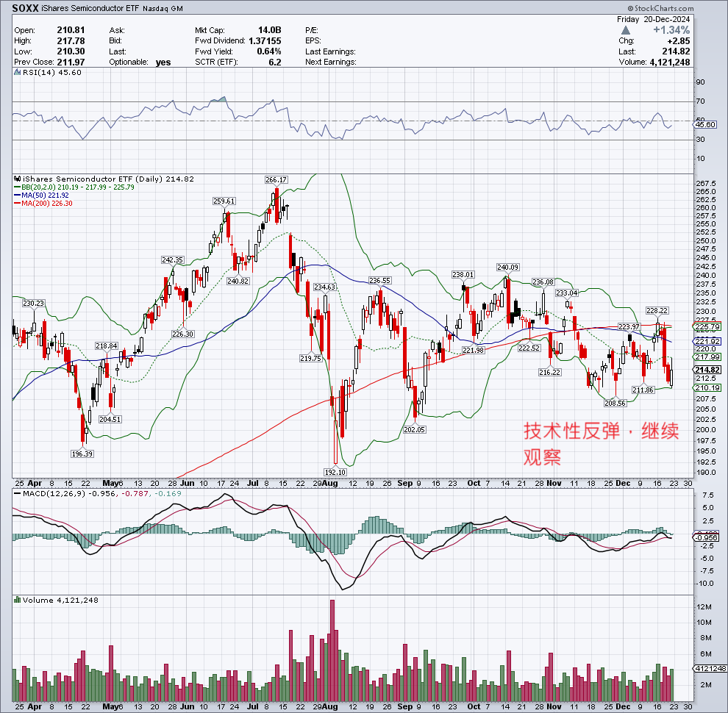Click the 'Volume 4,121,248' panel title
Viewport: 728px width, 713px height.
click(60, 600)
